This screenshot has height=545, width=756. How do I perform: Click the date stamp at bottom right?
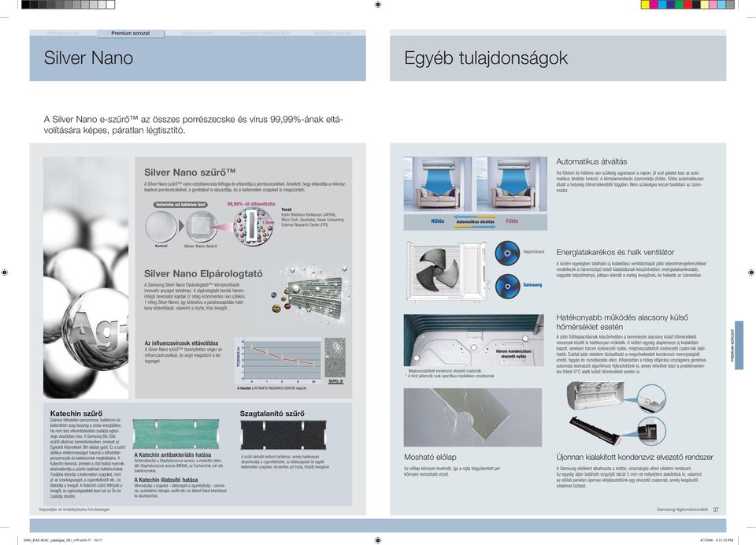coord(716,540)
